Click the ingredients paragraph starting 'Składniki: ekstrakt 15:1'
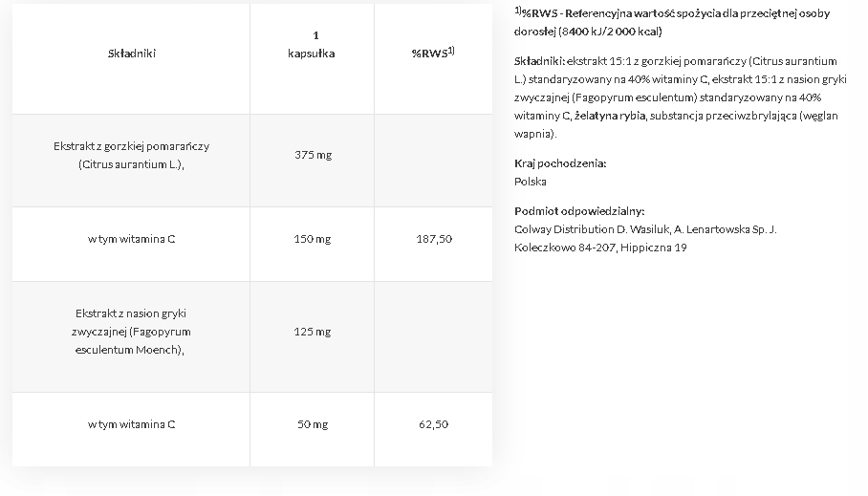 (x=677, y=97)
